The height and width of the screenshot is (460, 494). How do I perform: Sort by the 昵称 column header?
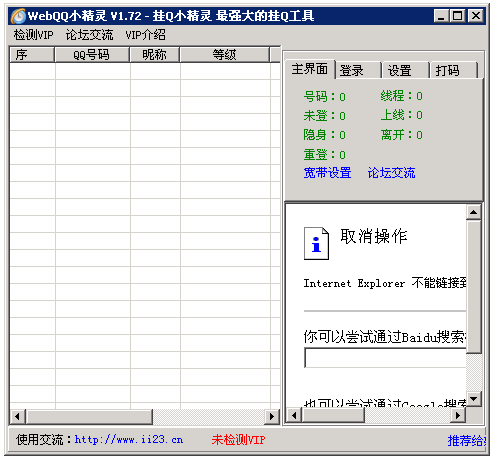point(155,55)
